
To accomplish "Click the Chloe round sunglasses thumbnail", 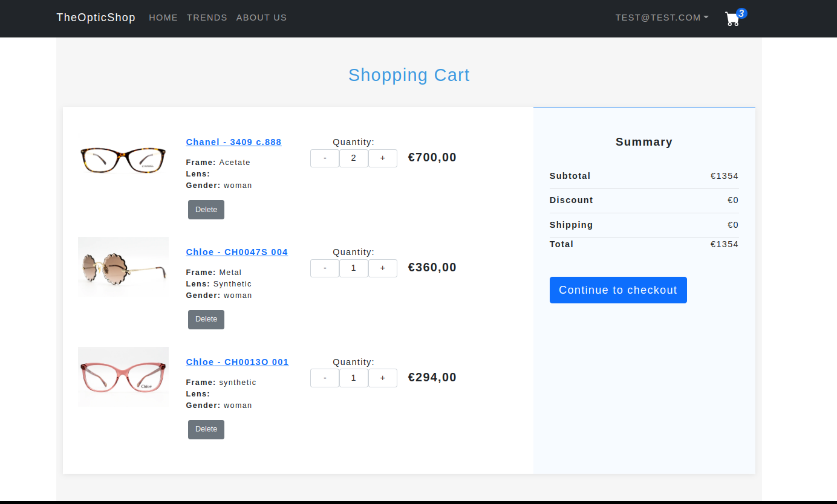I will click(x=123, y=267).
